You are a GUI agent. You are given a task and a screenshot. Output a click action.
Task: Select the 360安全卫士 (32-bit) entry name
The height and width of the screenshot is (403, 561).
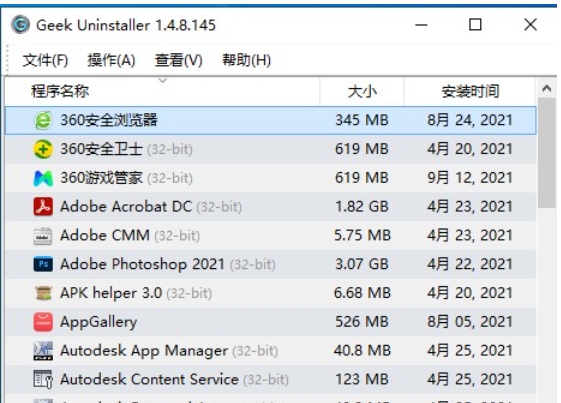(126, 149)
